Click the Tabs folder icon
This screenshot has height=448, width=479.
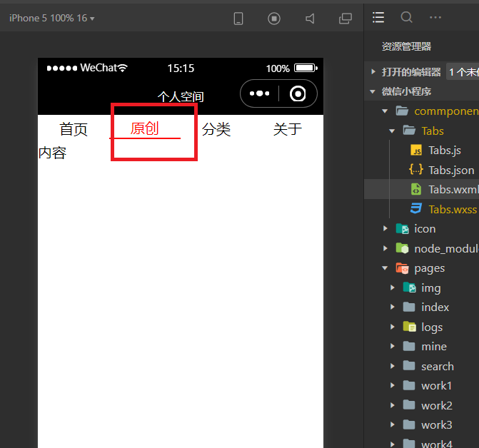[x=409, y=131]
